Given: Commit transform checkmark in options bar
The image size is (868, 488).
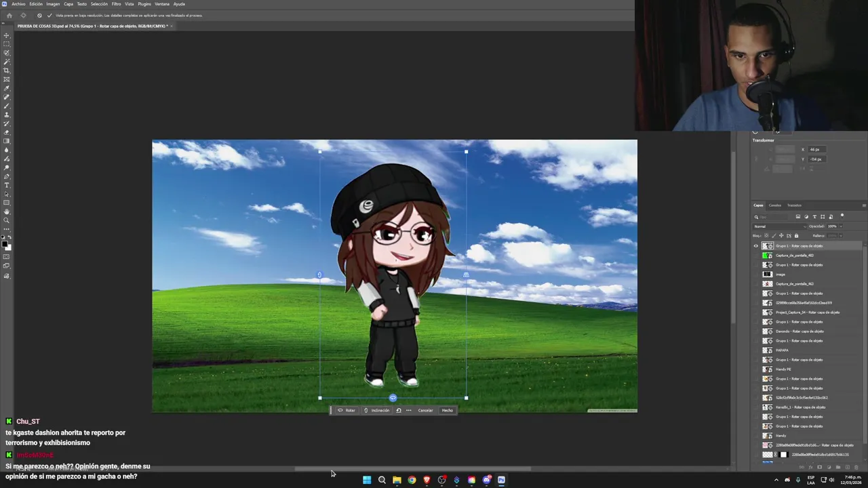Looking at the screenshot, I should [49, 15].
